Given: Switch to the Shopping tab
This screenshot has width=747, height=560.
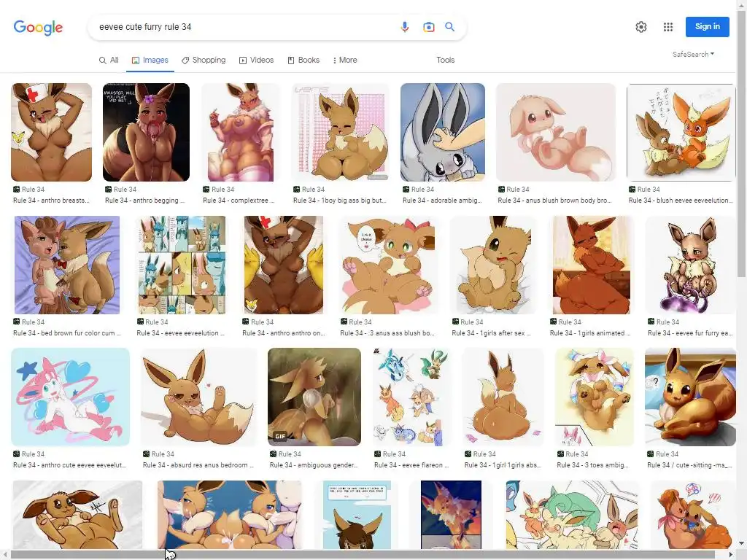Looking at the screenshot, I should 204,60.
